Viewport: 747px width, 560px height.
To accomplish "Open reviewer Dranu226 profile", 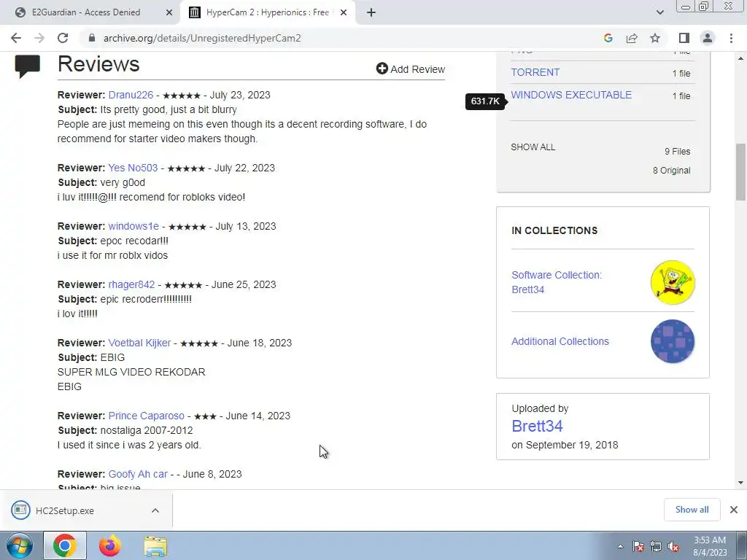I will pyautogui.click(x=131, y=95).
